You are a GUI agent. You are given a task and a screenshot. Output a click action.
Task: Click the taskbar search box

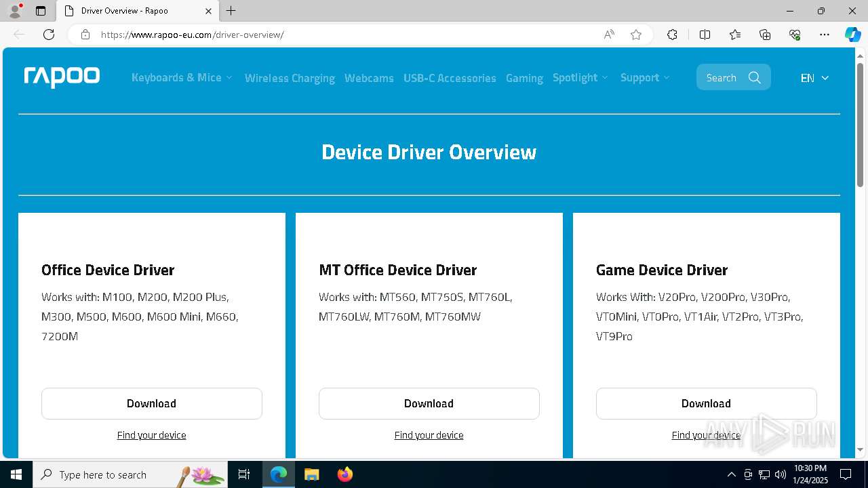(x=130, y=474)
